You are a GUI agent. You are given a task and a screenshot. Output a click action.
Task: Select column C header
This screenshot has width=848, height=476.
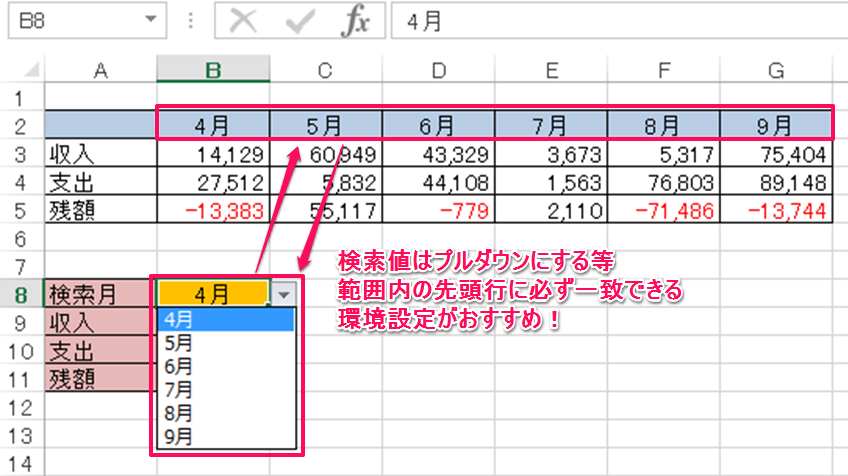pyautogui.click(x=325, y=69)
